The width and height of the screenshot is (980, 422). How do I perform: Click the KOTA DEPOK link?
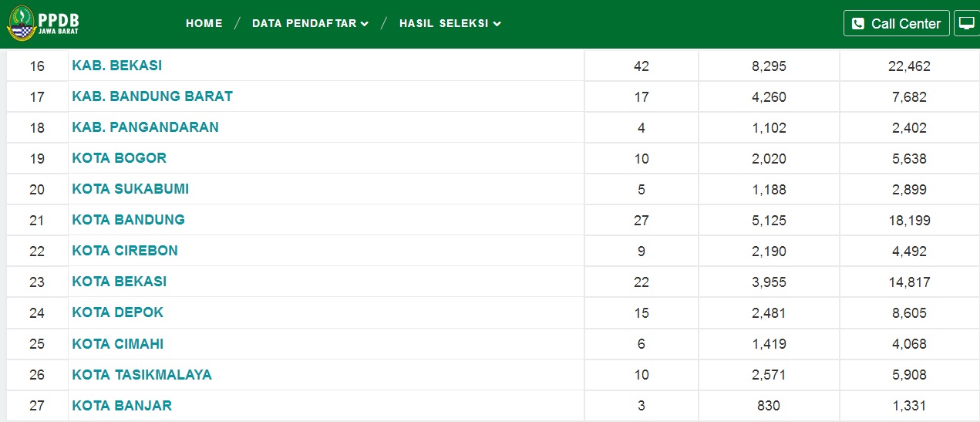pyautogui.click(x=117, y=312)
